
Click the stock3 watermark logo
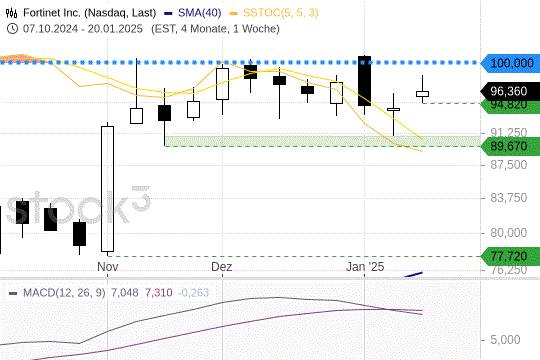(x=79, y=205)
